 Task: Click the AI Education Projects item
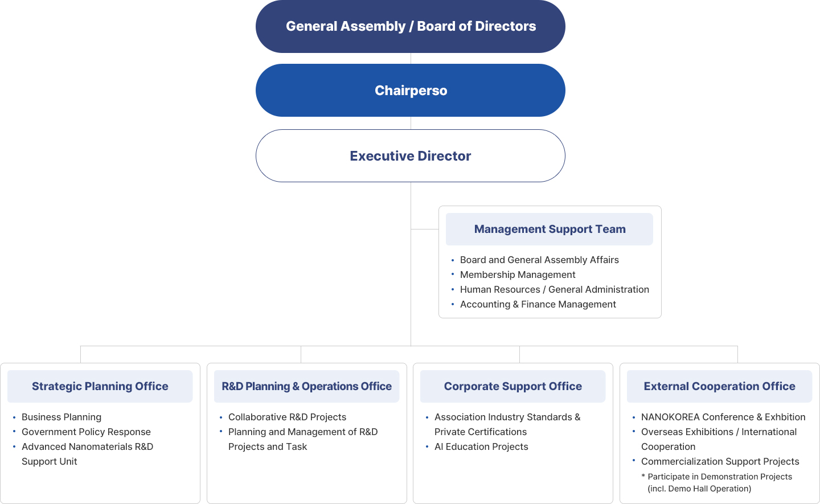coord(481,447)
